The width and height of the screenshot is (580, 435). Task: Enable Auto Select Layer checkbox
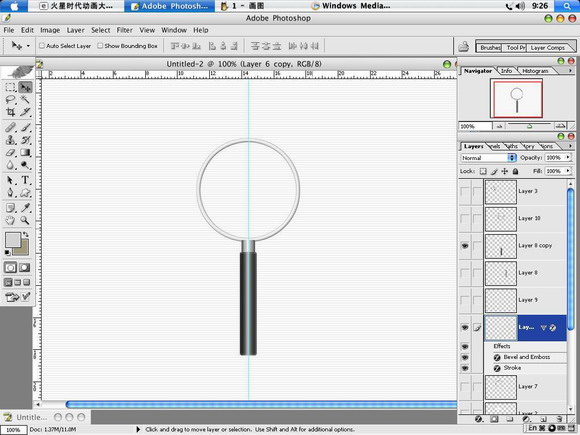pos(42,45)
